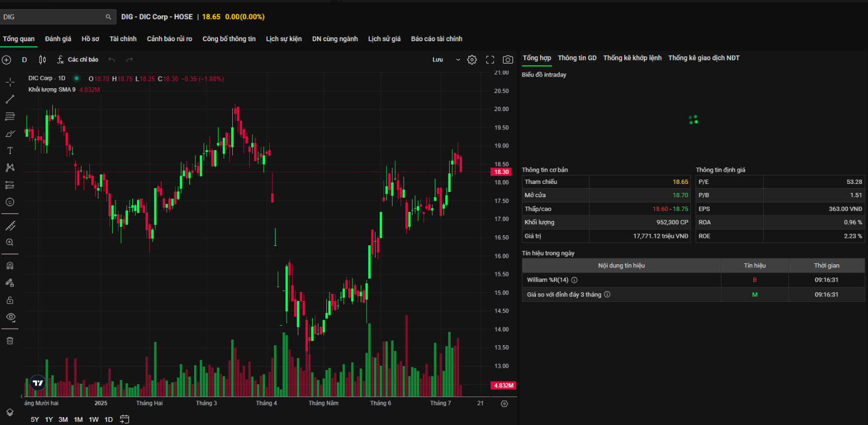Switch to the Đánh giá tab

[x=58, y=39]
